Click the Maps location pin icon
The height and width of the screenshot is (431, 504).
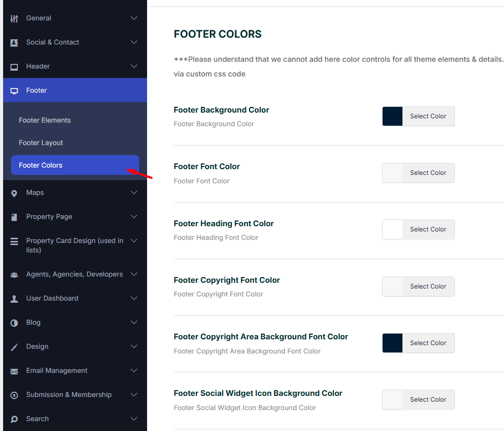coord(14,193)
